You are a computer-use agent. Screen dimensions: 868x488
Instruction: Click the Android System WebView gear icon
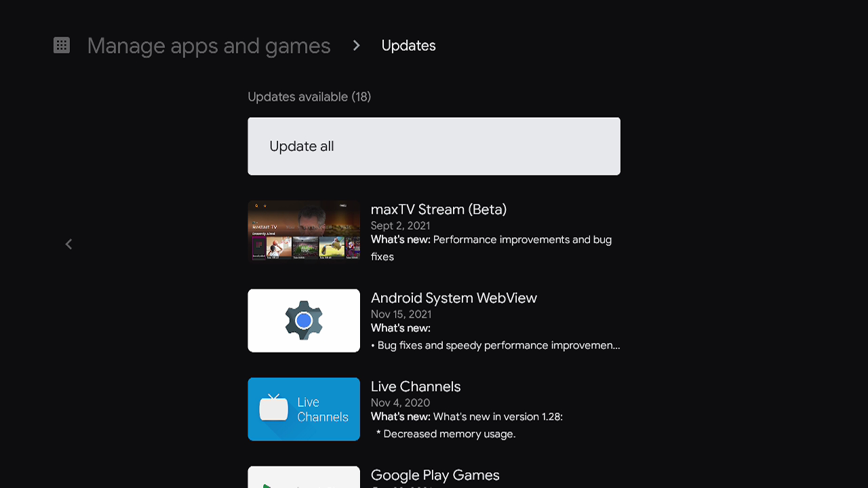303,320
